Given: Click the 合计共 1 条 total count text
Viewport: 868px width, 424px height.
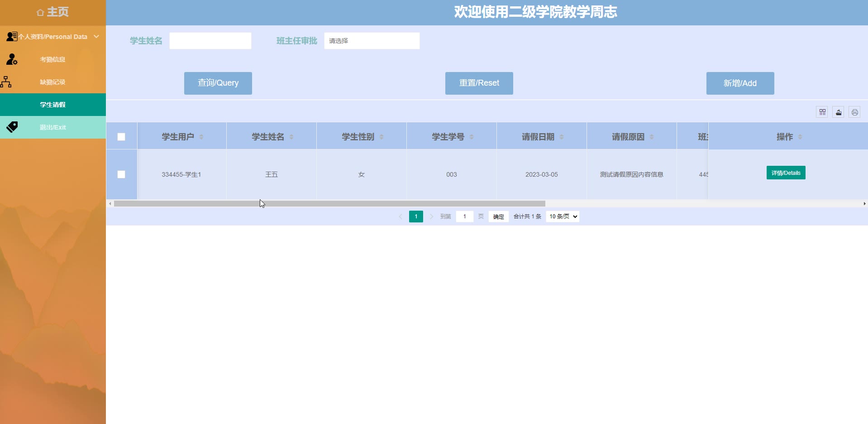Looking at the screenshot, I should click(527, 217).
